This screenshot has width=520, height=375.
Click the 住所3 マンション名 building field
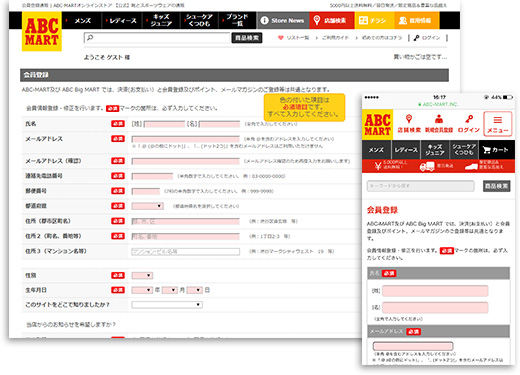tap(186, 251)
